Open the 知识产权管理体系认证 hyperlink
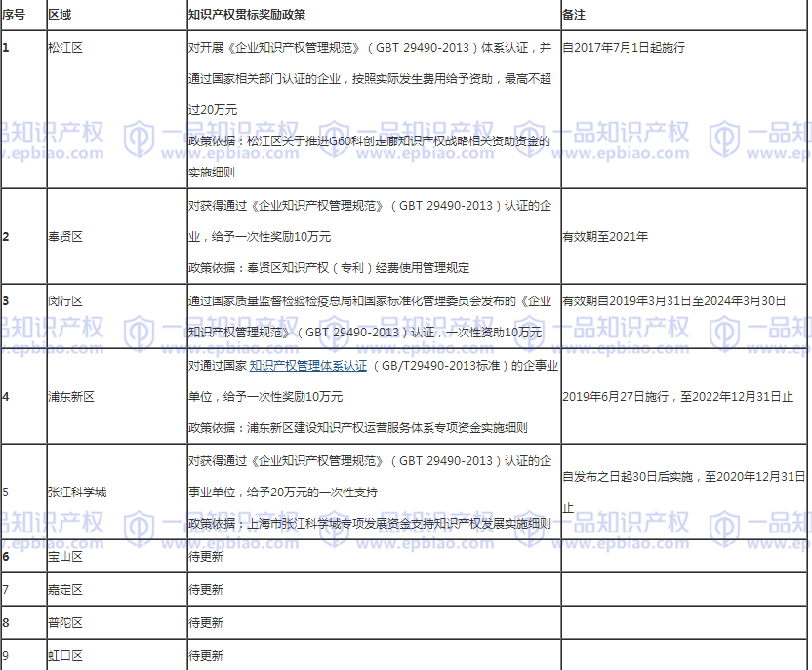Screen dimensions: 812x670 coord(308,366)
